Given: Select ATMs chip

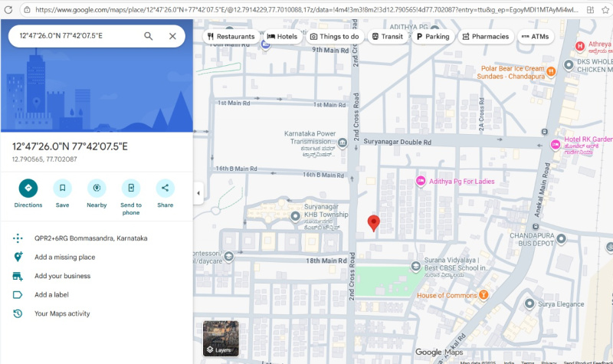Looking at the screenshot, I should [x=536, y=36].
